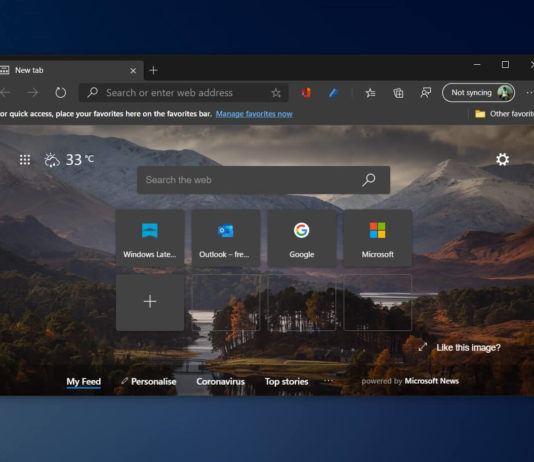
Task: Click the tab page icon beside New tab
Action: tap(5, 70)
